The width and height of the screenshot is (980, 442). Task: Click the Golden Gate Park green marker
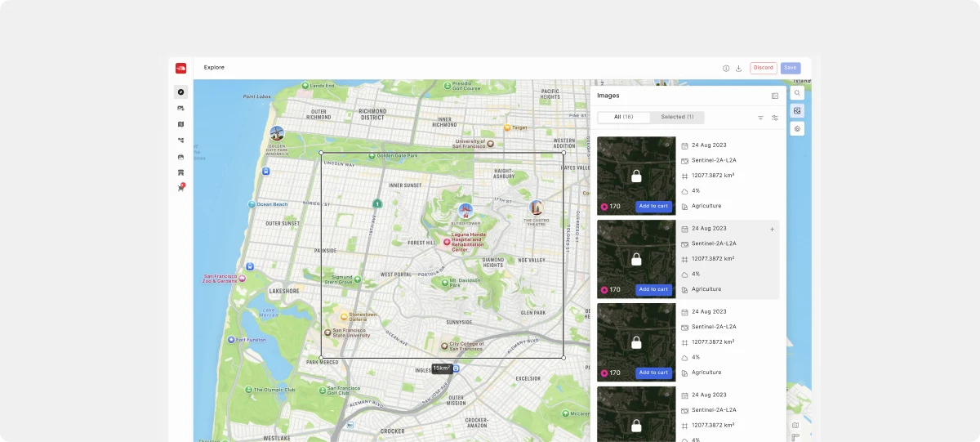372,155
